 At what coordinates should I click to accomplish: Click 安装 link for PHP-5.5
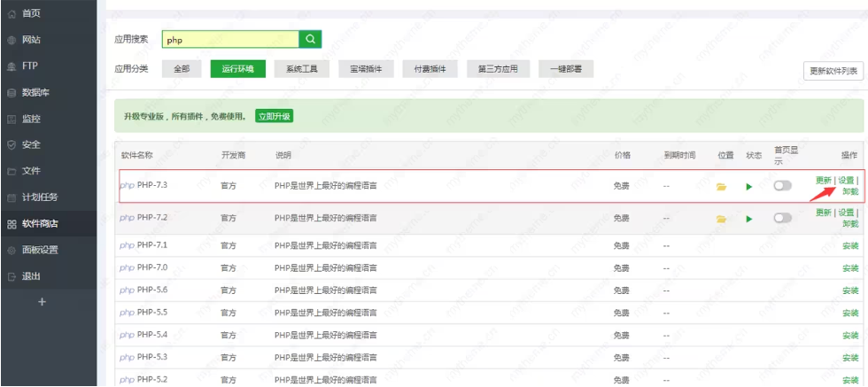[850, 313]
